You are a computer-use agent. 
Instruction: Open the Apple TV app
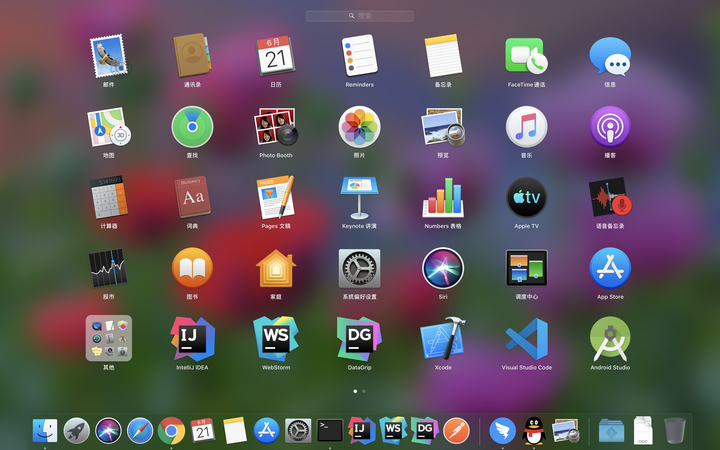[x=526, y=197]
